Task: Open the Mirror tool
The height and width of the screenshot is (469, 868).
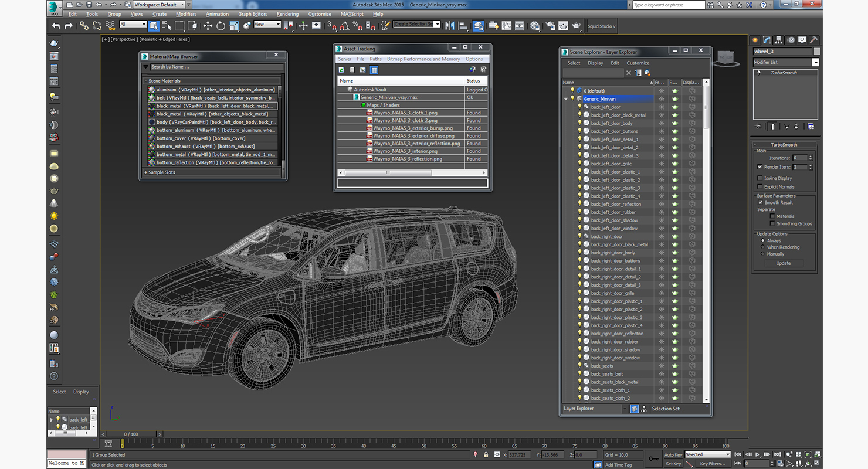Action: (450, 26)
